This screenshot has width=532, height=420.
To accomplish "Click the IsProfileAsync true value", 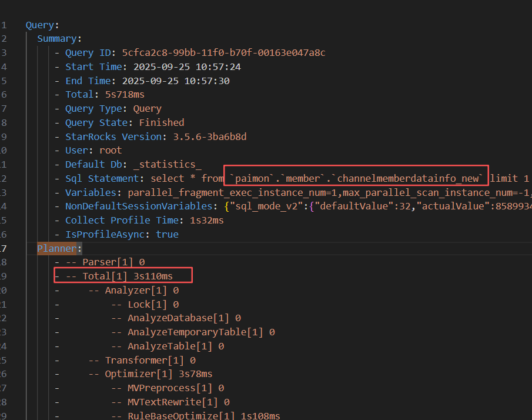I will pos(167,234).
